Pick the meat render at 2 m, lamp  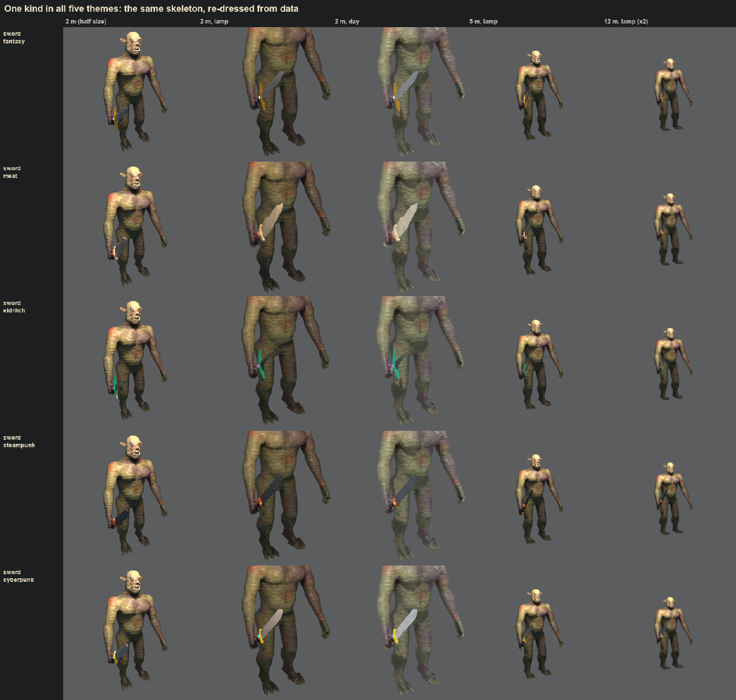click(265, 229)
